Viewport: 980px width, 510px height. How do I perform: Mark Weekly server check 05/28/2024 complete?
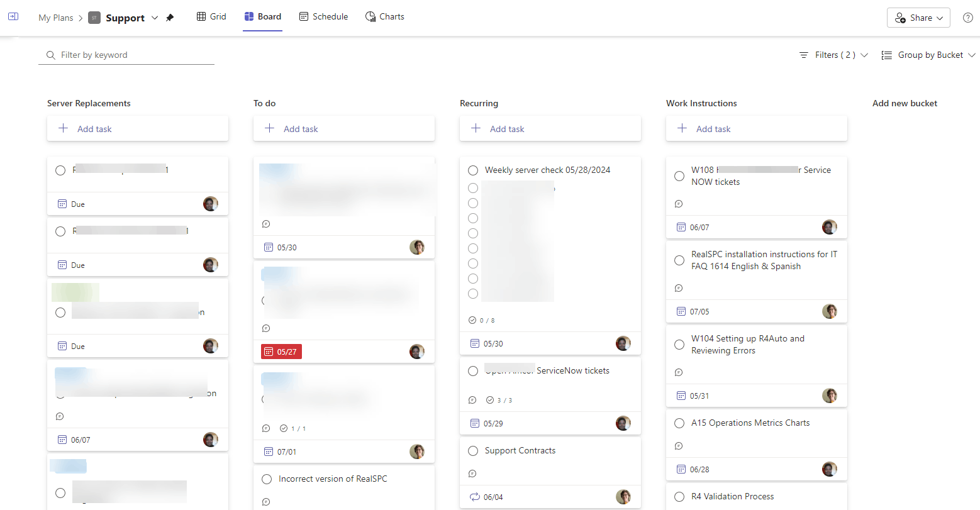point(473,170)
